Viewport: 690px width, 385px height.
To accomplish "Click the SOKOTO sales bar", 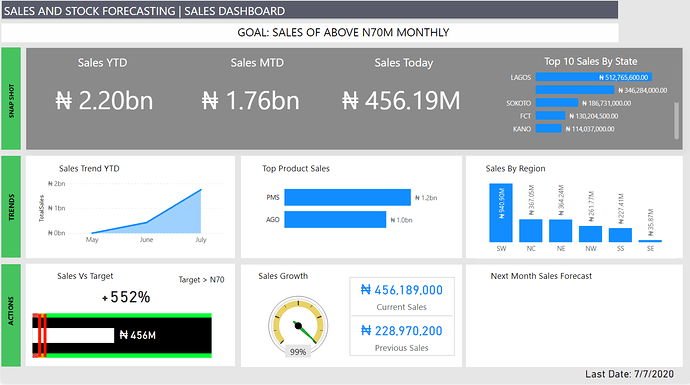I will [x=557, y=103].
